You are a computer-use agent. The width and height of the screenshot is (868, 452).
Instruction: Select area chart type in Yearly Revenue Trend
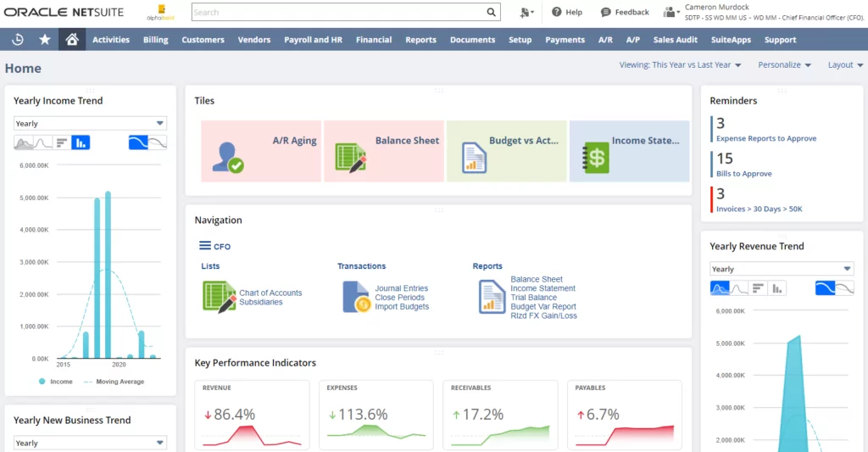(x=720, y=288)
